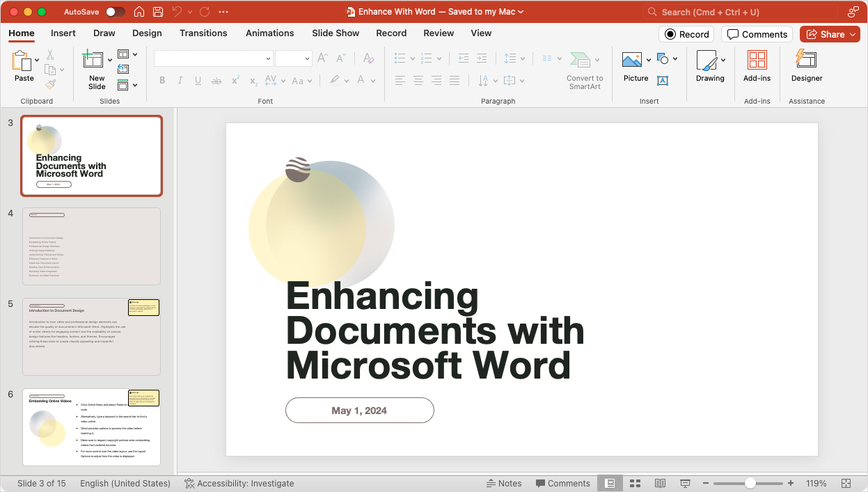Screen dimensions: 868x492
Task: Switch to Slide Sorter view
Action: [x=635, y=484]
